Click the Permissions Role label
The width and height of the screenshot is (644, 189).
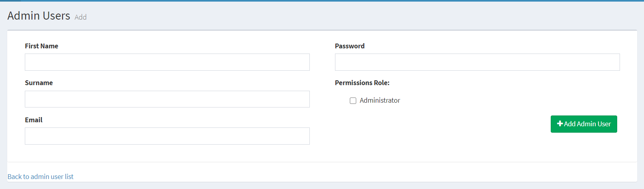click(x=362, y=83)
